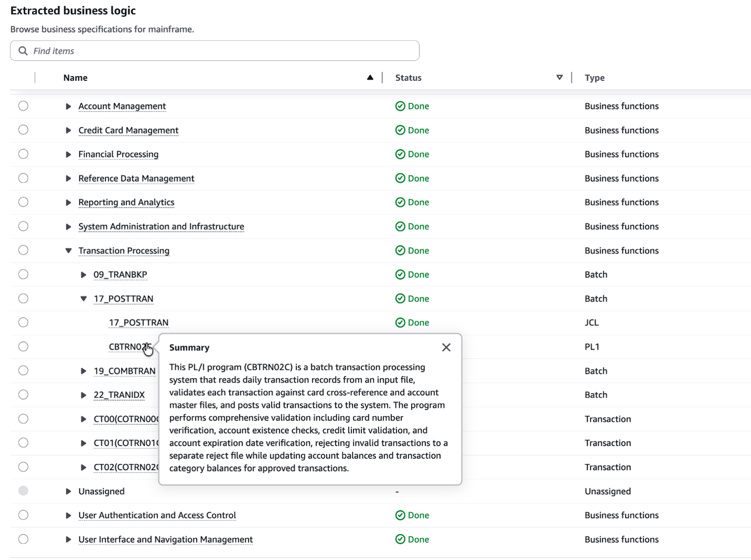Click the Name column header
751x560 pixels.
75,77
